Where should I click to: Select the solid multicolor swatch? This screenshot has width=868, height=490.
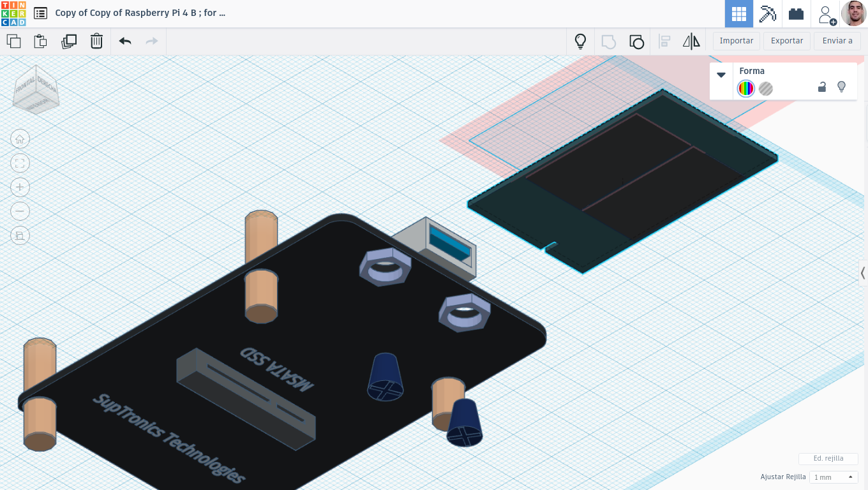745,89
